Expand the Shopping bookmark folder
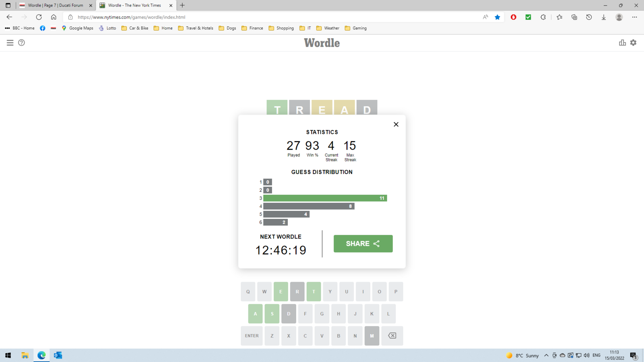Screen dimensions: 644x362 point(281,28)
